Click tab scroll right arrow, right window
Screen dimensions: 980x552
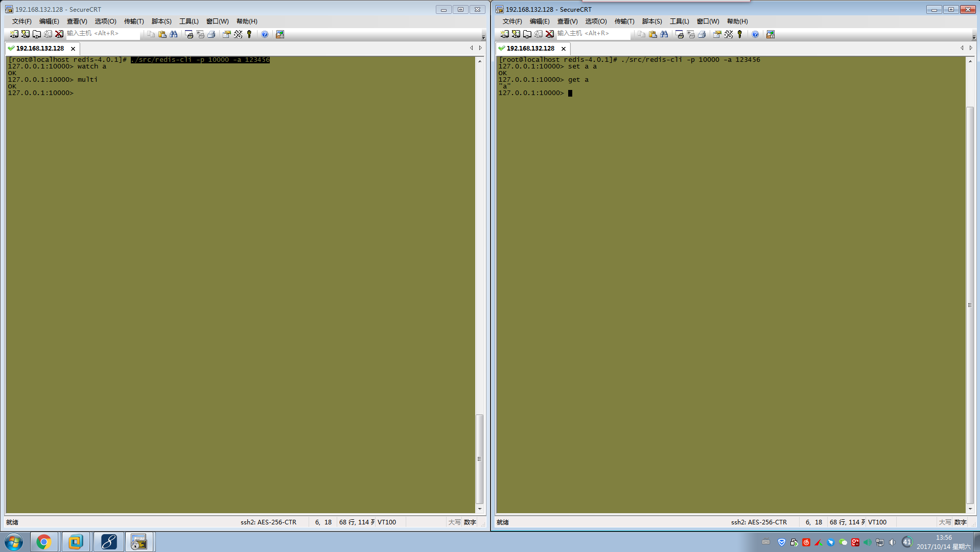point(971,48)
